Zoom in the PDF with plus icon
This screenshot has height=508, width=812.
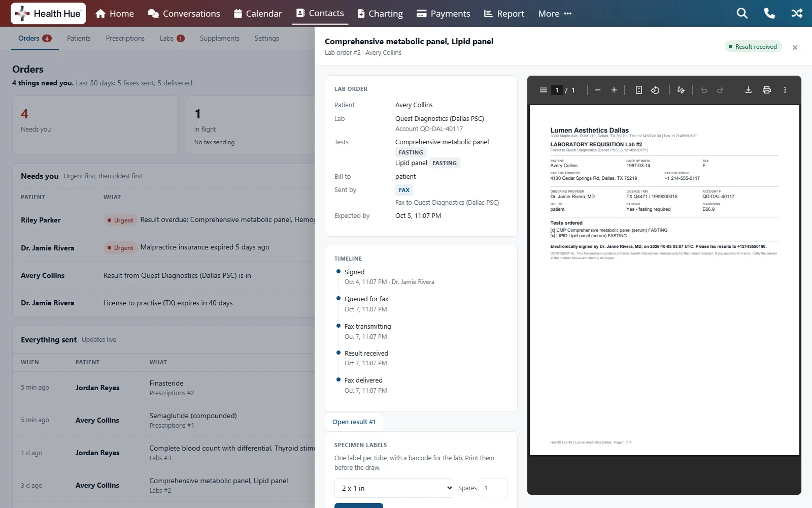coord(614,90)
